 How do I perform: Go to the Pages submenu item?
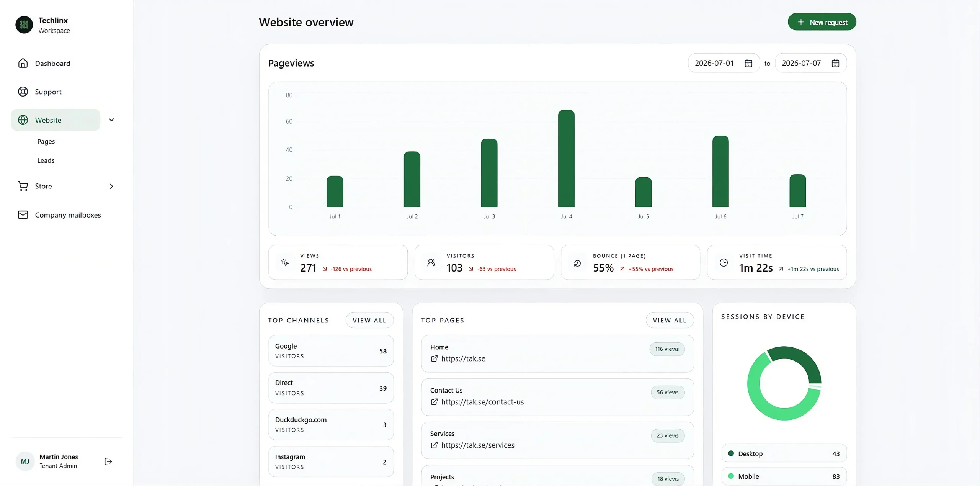pos(46,141)
